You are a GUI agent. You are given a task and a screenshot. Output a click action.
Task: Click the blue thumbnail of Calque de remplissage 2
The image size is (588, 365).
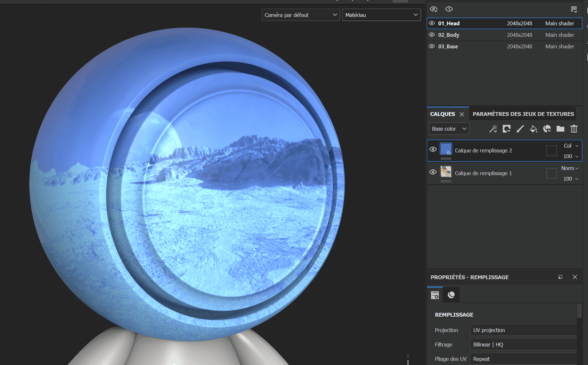click(446, 149)
